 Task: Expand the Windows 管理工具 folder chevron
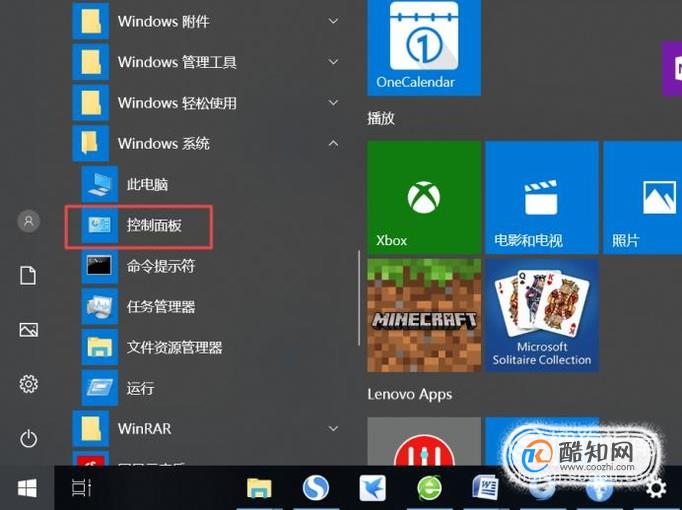coord(333,62)
